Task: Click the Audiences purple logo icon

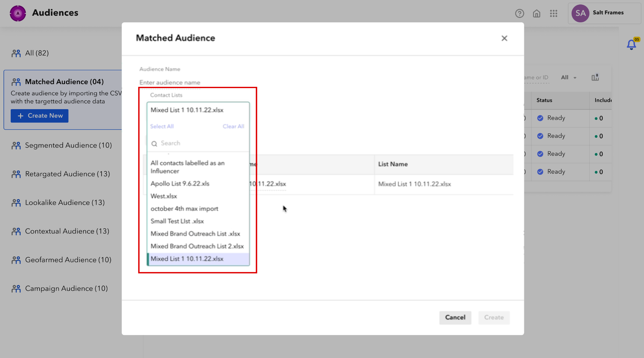Action: 18,13
